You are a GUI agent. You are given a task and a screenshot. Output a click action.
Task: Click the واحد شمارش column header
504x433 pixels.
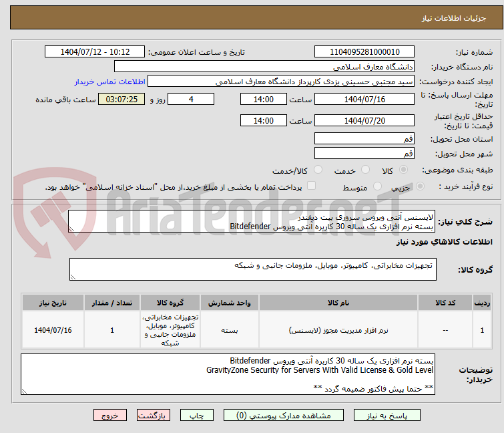(x=229, y=303)
